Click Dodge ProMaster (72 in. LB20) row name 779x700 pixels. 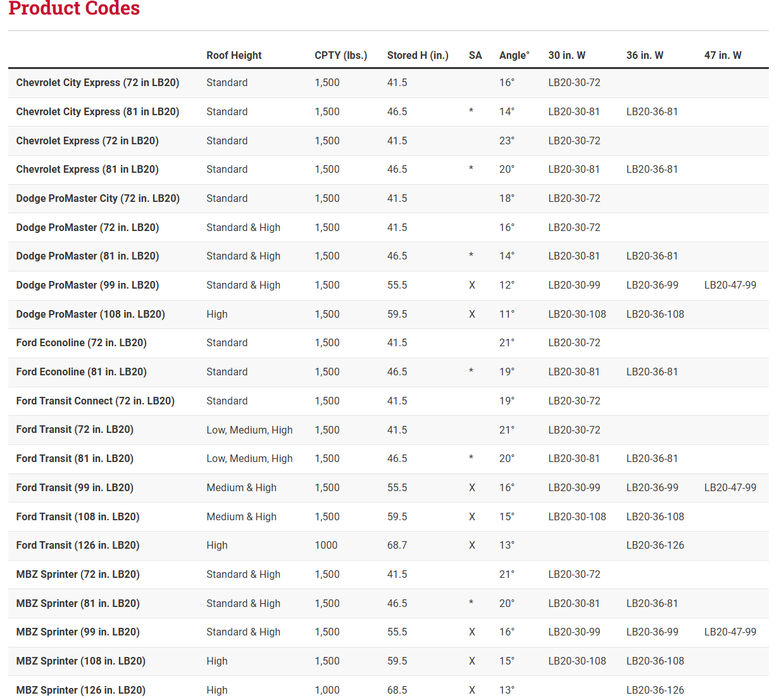[x=87, y=228]
